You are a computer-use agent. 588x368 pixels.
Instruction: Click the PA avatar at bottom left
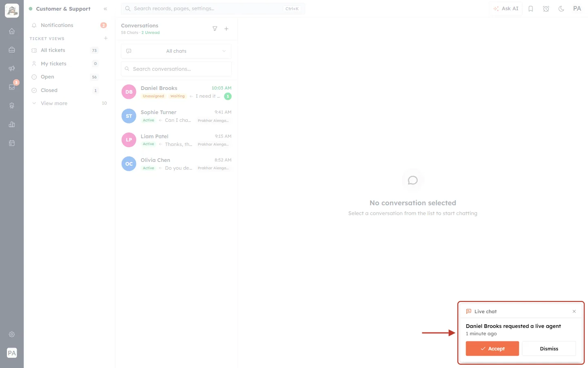tap(12, 353)
